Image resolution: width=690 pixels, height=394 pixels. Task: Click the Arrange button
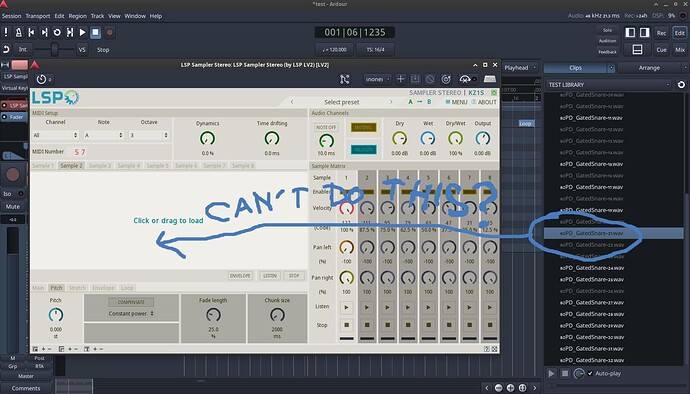click(650, 68)
